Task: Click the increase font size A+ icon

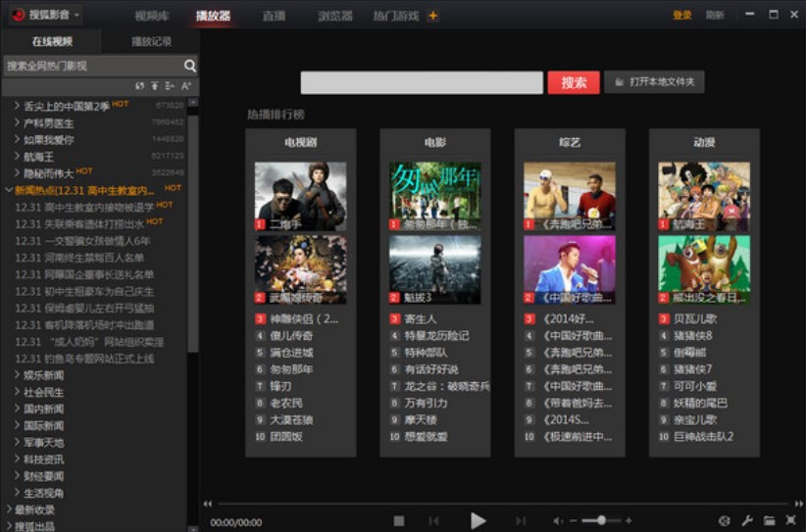Action: click(x=185, y=87)
